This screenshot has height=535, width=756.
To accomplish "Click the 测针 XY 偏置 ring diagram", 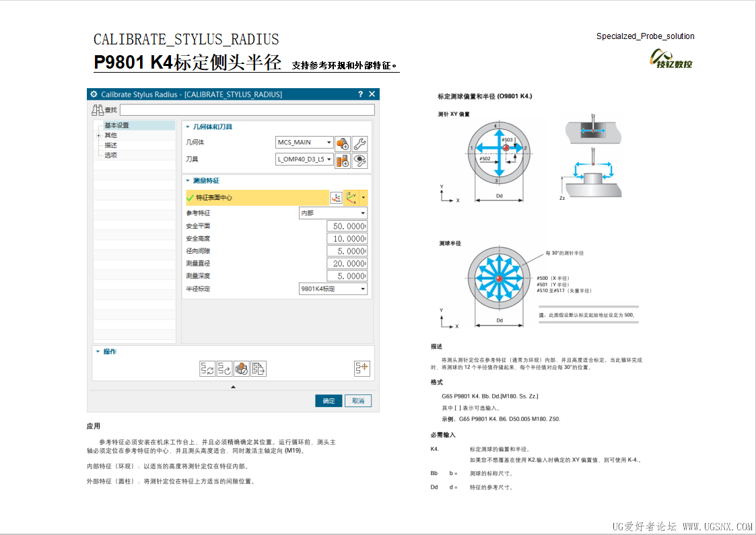I will [499, 153].
